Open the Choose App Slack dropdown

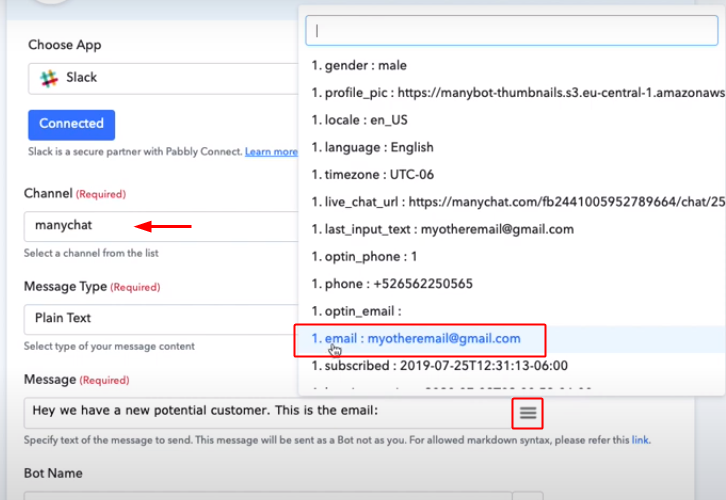pos(163,78)
